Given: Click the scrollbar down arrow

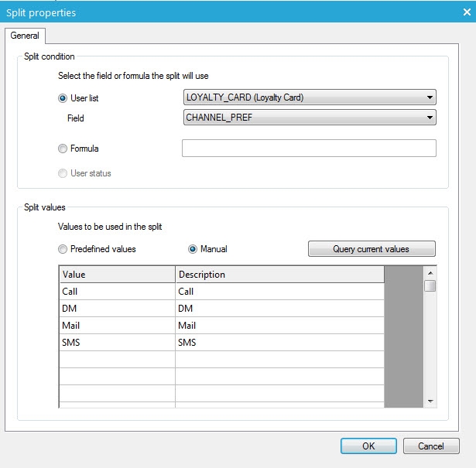Looking at the screenshot, I should [430, 401].
